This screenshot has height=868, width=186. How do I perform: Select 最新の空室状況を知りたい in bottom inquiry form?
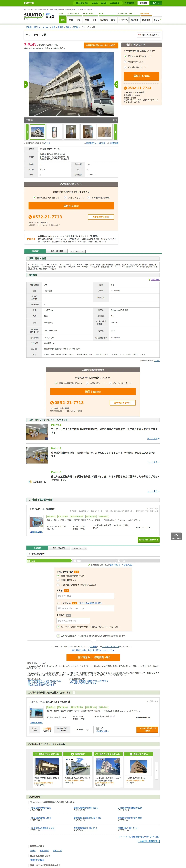tap(58, 575)
